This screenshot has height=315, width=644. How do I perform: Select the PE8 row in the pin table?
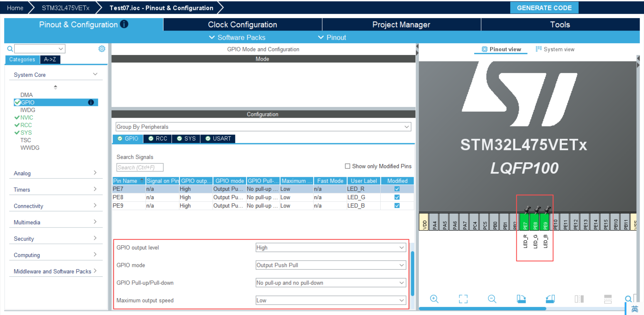pos(263,197)
